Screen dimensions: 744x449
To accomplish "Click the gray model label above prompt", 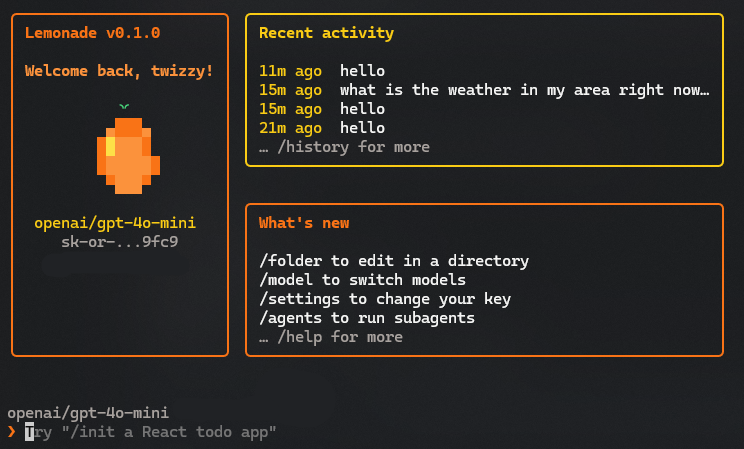I will (88, 413).
